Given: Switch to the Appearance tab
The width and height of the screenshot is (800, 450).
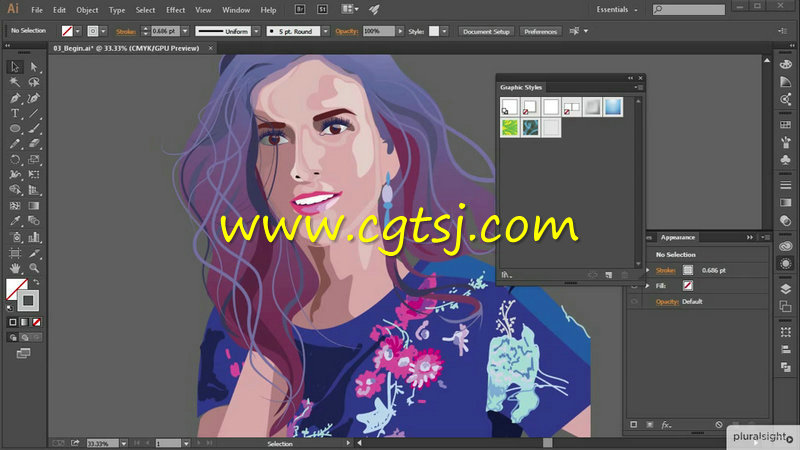Looking at the screenshot, I should click(678, 237).
